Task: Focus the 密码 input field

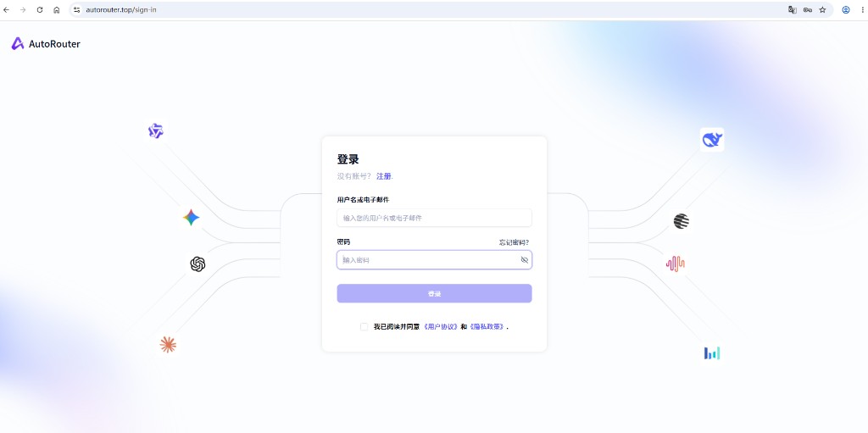Action: point(434,259)
